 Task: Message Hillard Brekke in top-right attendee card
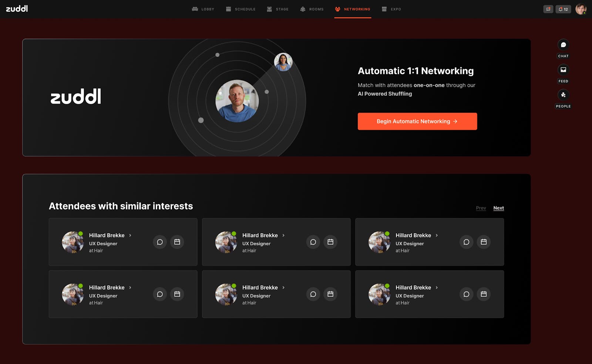(x=466, y=242)
